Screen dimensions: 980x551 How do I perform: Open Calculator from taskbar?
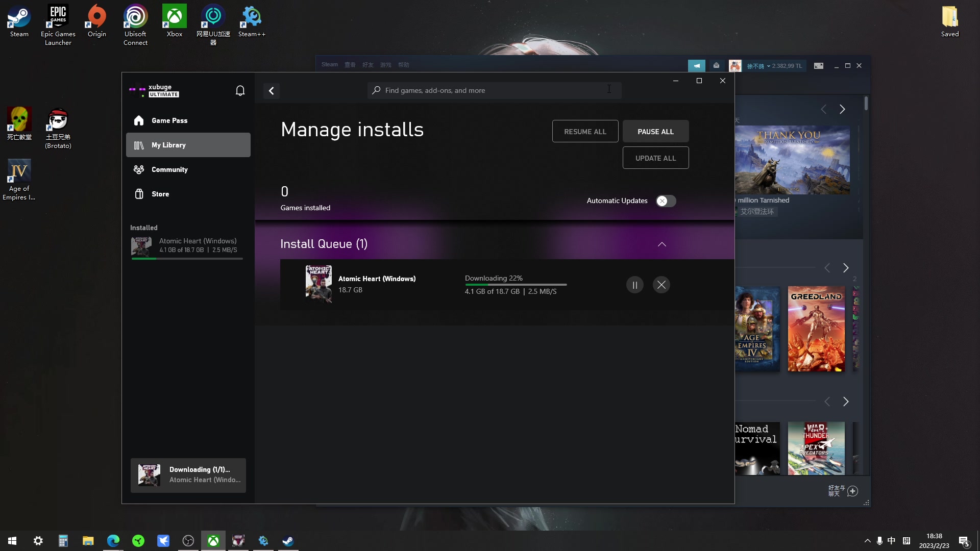(63, 541)
